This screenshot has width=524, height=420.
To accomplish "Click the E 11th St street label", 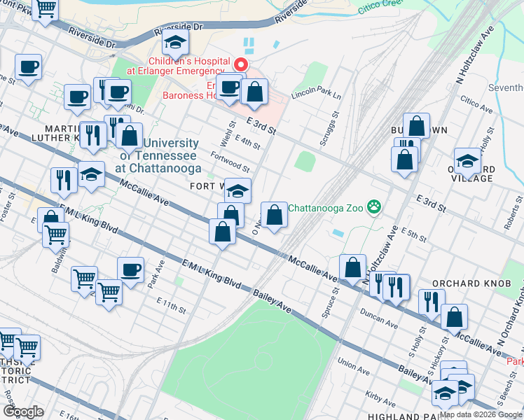I will pos(171,306).
